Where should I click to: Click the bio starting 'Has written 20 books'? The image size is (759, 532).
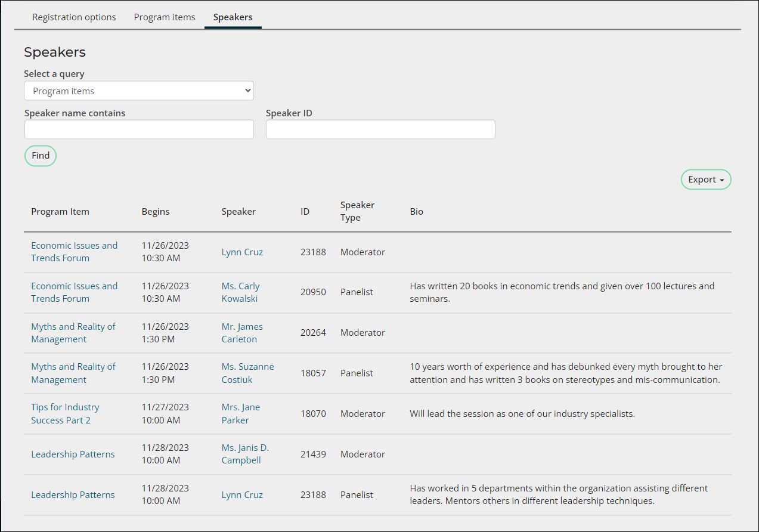pos(562,292)
